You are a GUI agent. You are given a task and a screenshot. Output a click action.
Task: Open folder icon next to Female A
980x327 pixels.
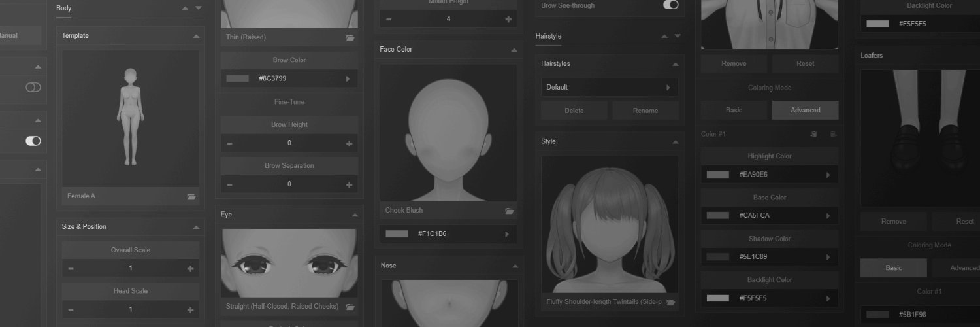191,196
